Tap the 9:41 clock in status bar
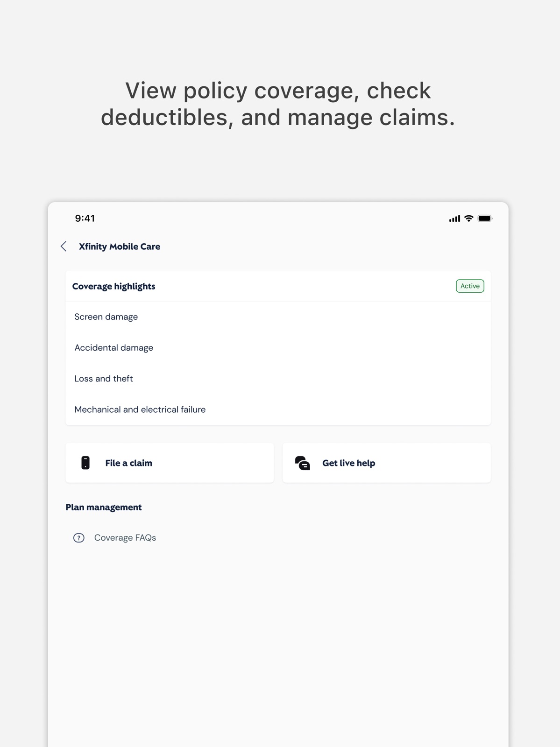This screenshot has width=560, height=747. tap(85, 218)
